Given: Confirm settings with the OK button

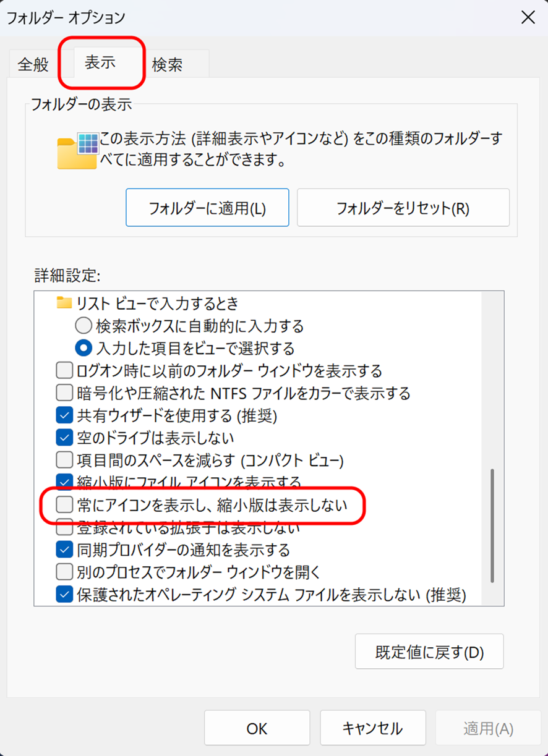Looking at the screenshot, I should tap(257, 729).
